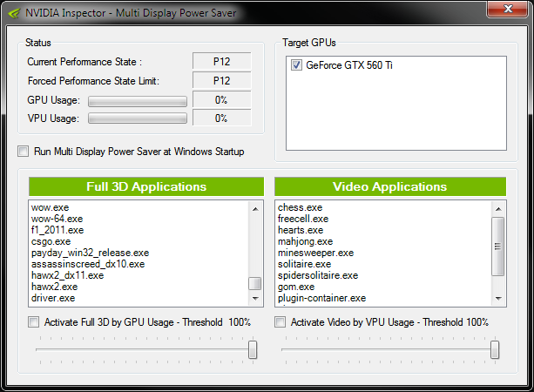Enable Activate Video by VPU Usage
Screen dimensions: 534x392
point(280,321)
